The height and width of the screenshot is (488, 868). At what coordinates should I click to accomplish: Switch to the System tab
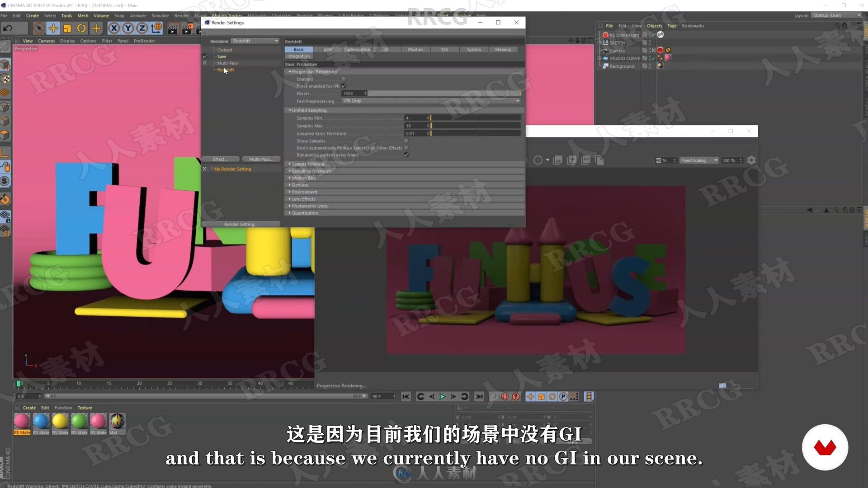474,50
